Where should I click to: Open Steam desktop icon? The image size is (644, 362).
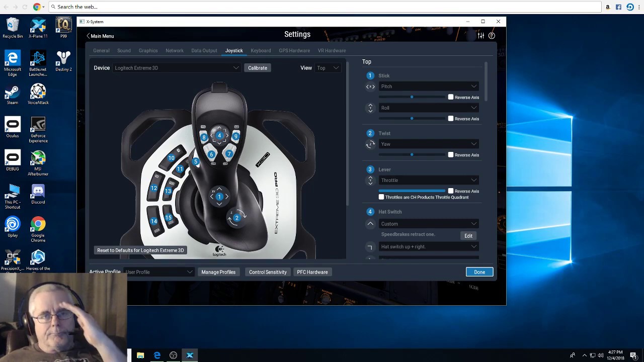13,95
